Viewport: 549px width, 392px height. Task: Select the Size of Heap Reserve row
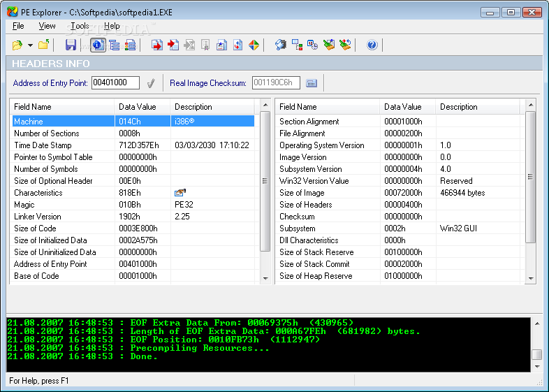click(399, 276)
